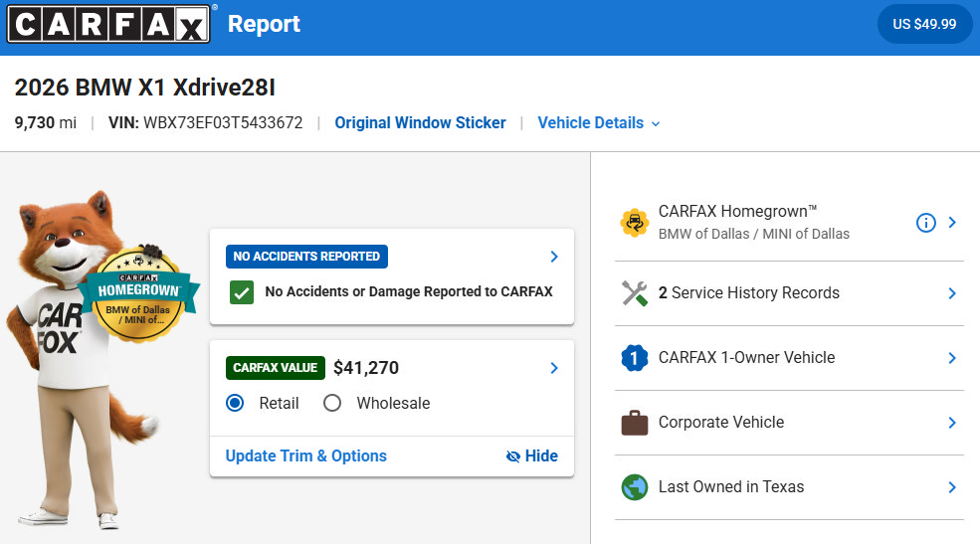Open Update Trim & Options link
This screenshot has height=544, width=980.
[306, 455]
